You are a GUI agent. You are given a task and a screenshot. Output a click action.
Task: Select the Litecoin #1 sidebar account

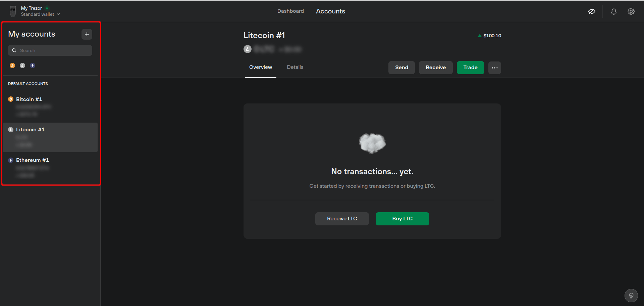point(50,137)
